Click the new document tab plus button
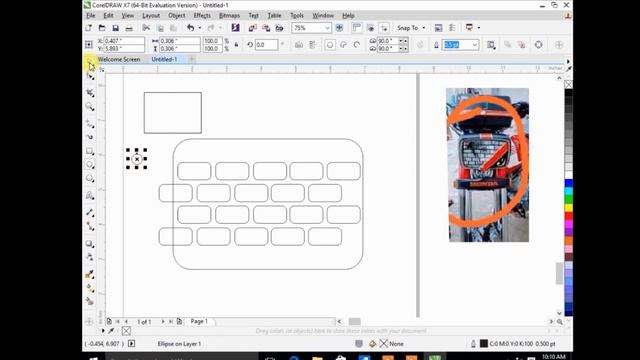The height and width of the screenshot is (360, 640). pyautogui.click(x=191, y=59)
